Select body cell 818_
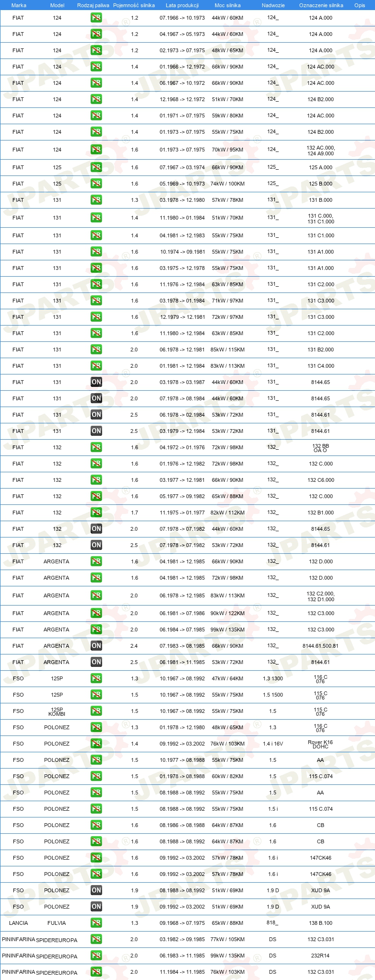This screenshot has width=375, height=980. pos(272,922)
